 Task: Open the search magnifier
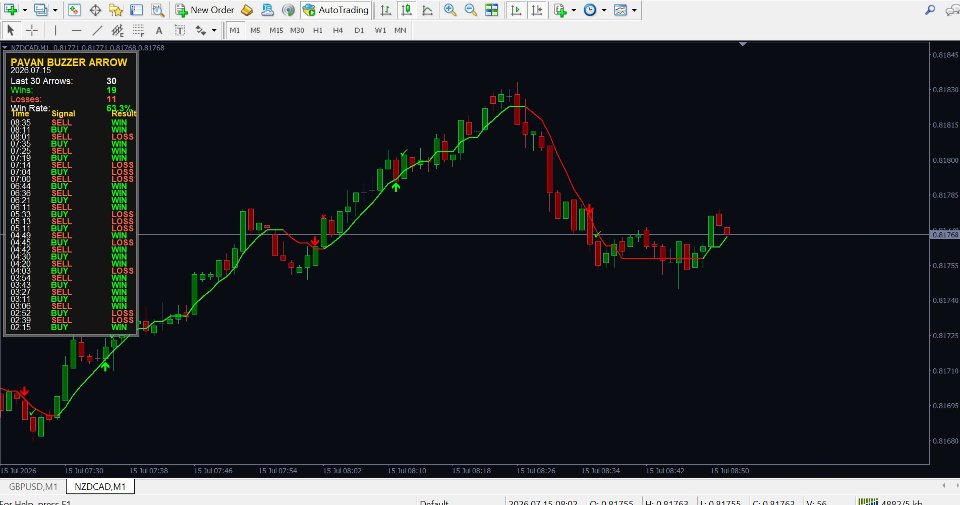930,10
